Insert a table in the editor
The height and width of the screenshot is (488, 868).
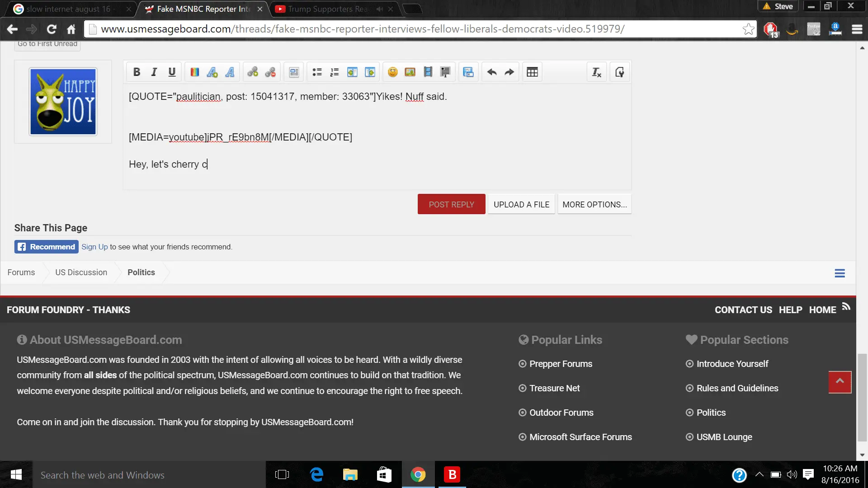tap(532, 72)
